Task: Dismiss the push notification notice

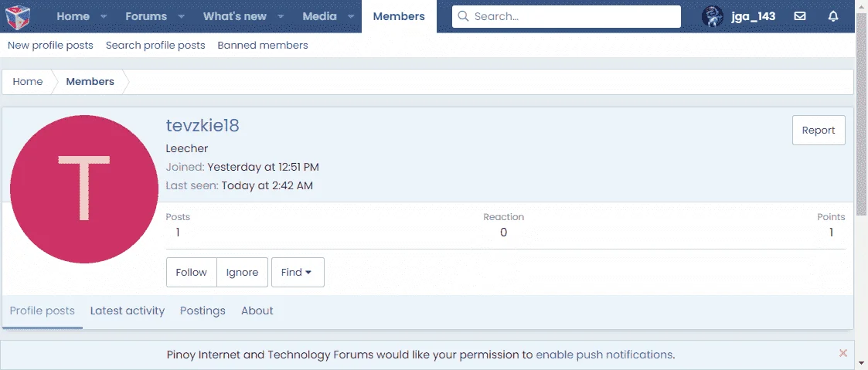Action: (843, 353)
